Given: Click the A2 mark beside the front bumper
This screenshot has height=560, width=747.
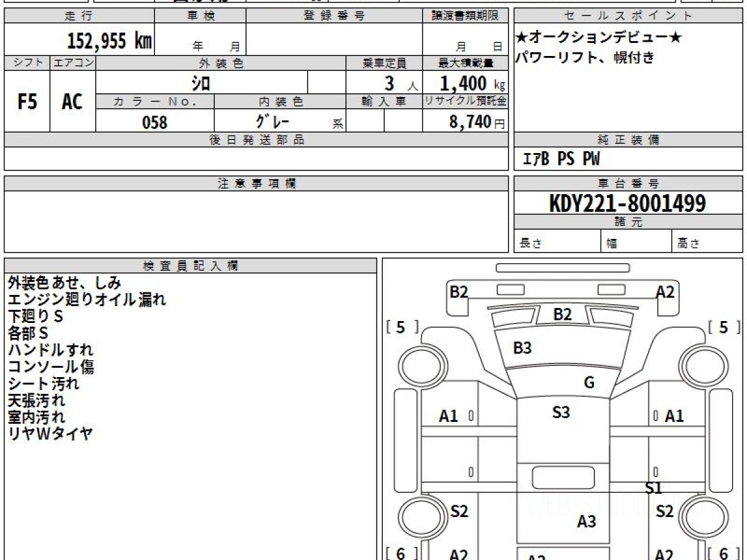Looking at the screenshot, I should coord(665,291).
